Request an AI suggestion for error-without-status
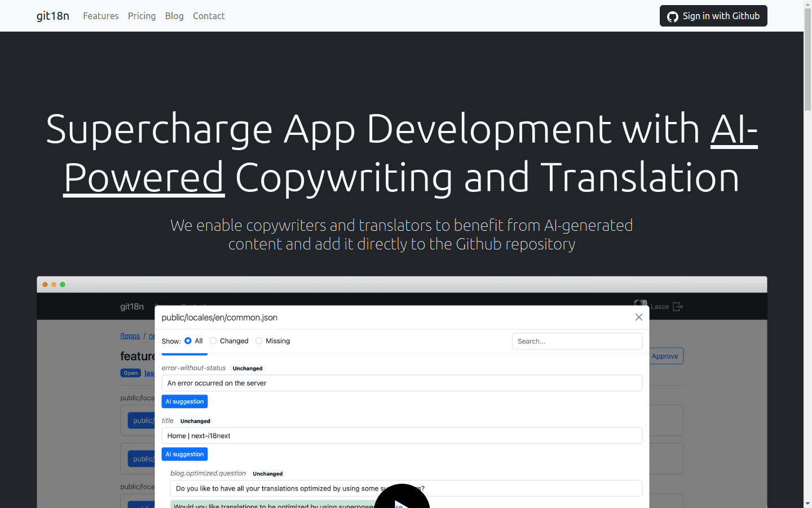This screenshot has height=508, width=812. click(184, 401)
